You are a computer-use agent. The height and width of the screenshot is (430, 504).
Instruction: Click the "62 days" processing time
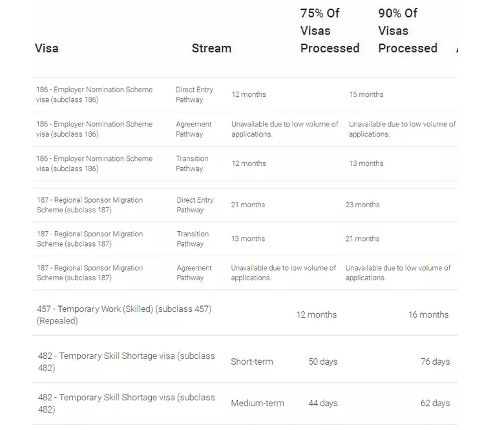point(435,403)
